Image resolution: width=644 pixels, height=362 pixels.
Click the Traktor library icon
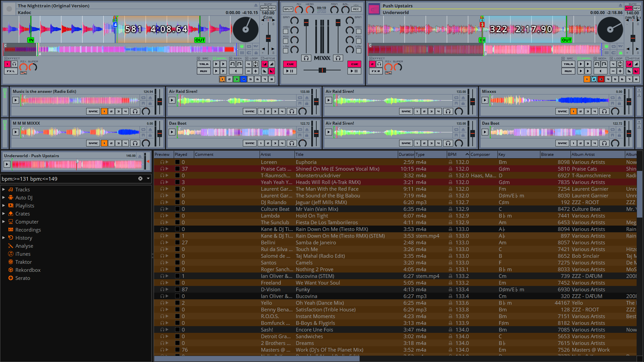11,262
